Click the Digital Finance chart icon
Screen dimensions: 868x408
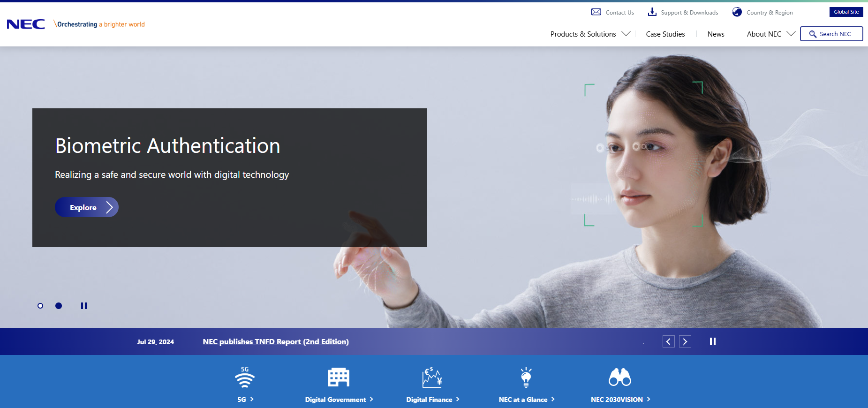(x=432, y=377)
